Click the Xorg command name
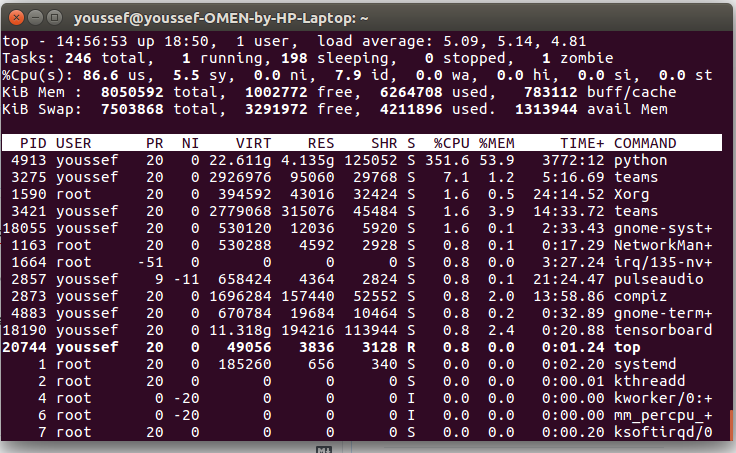Viewport: 736px width, 453px height. pyautogui.click(x=631, y=194)
